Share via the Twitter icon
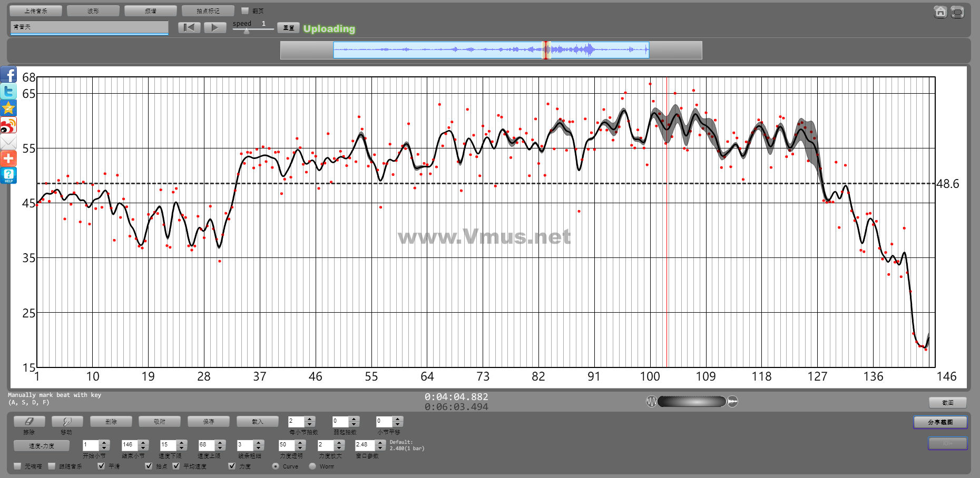This screenshot has width=980, height=478. coord(8,92)
